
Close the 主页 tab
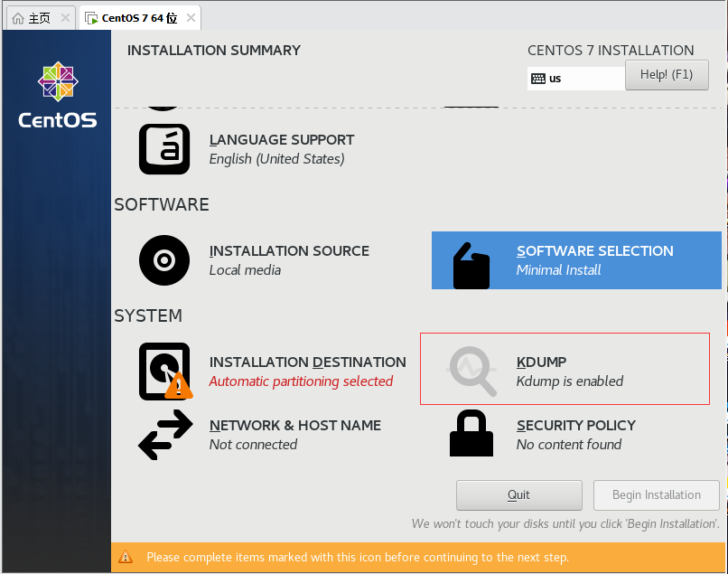pyautogui.click(x=65, y=18)
